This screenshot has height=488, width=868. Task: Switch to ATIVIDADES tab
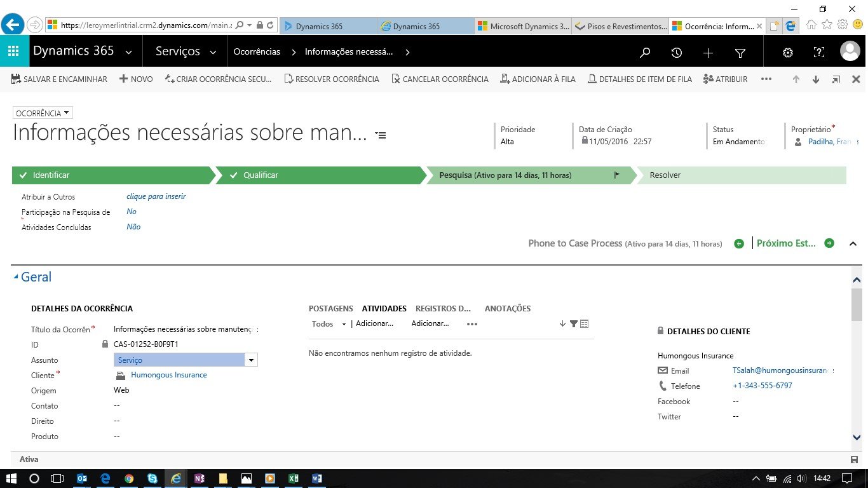coord(384,309)
